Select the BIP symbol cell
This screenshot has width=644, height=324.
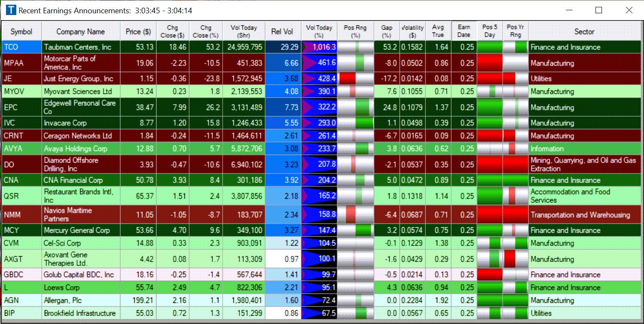pyautogui.click(x=21, y=313)
